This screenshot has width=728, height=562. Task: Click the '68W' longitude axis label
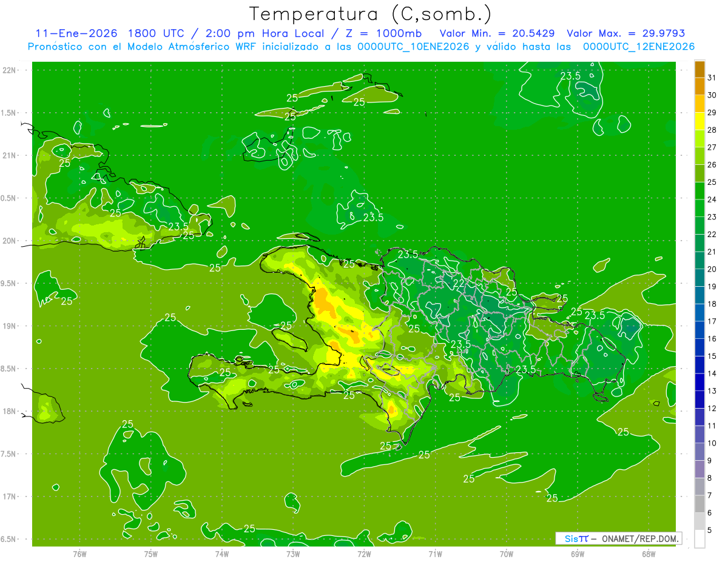[x=649, y=554]
